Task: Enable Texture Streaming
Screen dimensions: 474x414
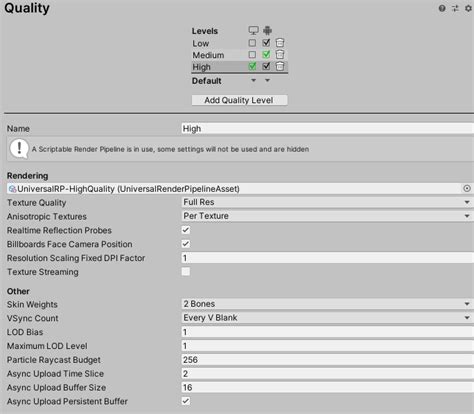Action: [186, 272]
